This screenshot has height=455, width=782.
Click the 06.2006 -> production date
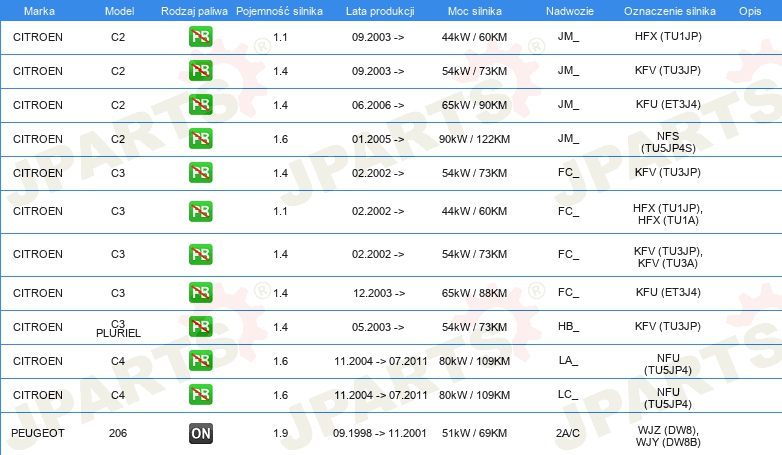tap(378, 105)
